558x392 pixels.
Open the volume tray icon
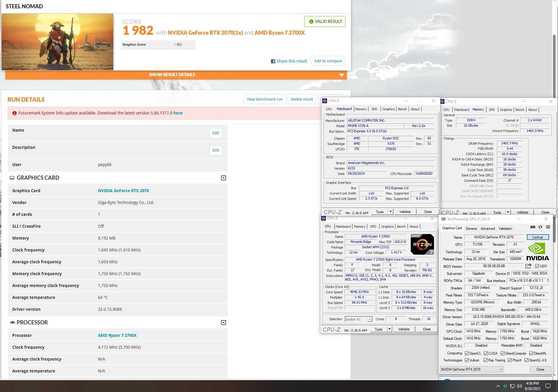click(519, 386)
